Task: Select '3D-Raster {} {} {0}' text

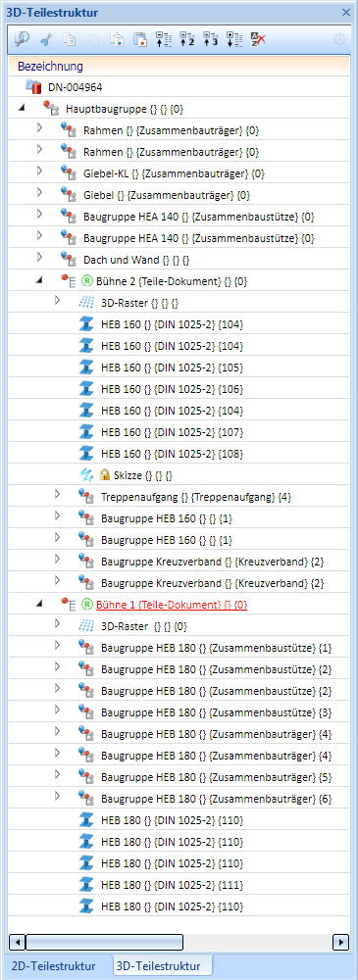Action: click(x=144, y=626)
